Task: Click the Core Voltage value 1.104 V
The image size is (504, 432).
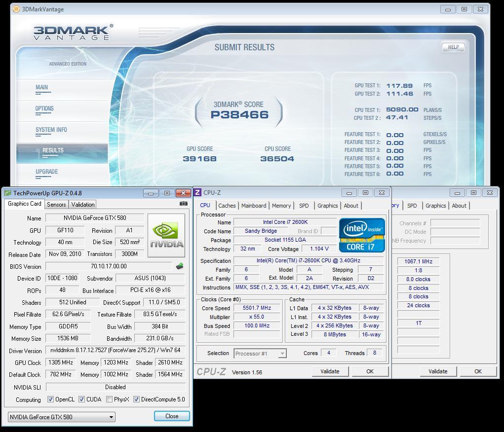Action: pos(319,249)
